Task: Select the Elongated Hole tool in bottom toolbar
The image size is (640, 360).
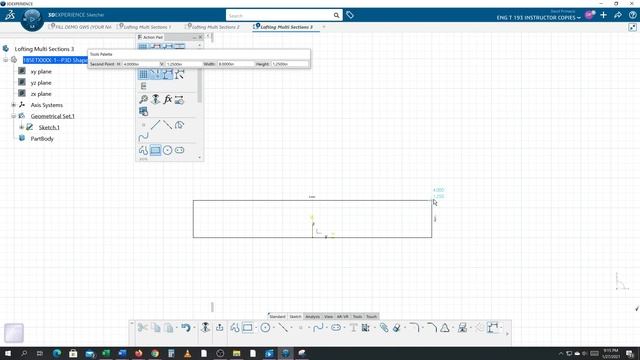Action: [336, 327]
